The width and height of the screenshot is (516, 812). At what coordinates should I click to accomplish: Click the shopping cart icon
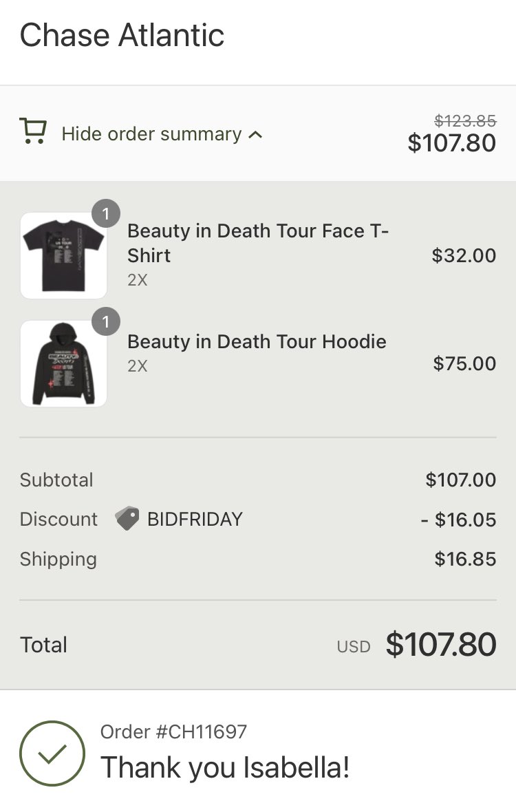(x=33, y=131)
